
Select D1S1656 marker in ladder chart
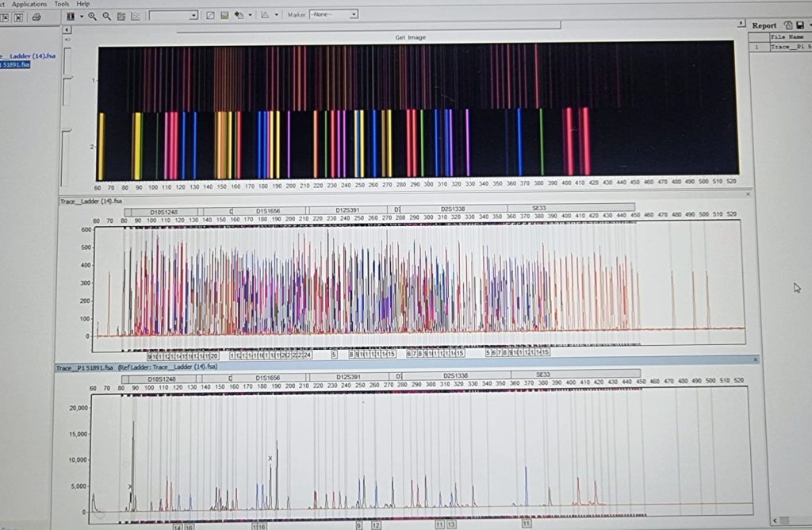point(268,211)
